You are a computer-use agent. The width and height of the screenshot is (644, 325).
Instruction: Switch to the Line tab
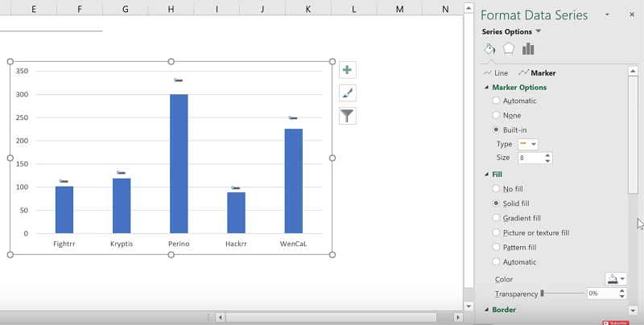496,73
